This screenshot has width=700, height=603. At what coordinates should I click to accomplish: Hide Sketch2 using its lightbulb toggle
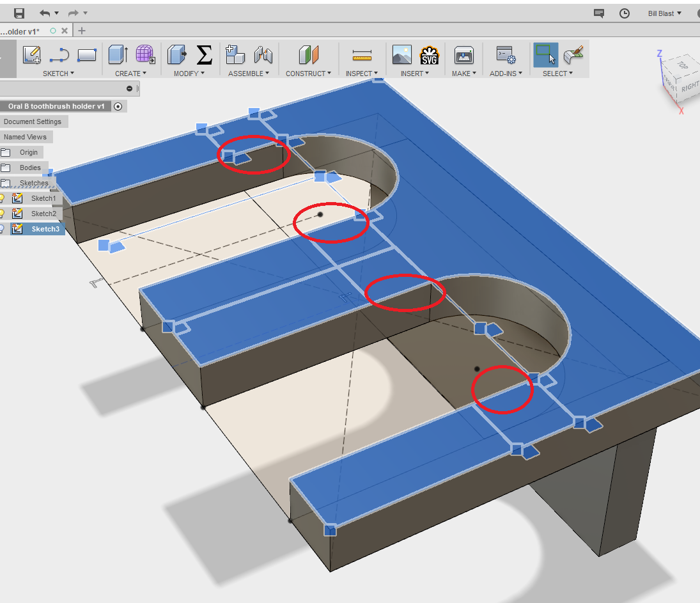(x=3, y=213)
